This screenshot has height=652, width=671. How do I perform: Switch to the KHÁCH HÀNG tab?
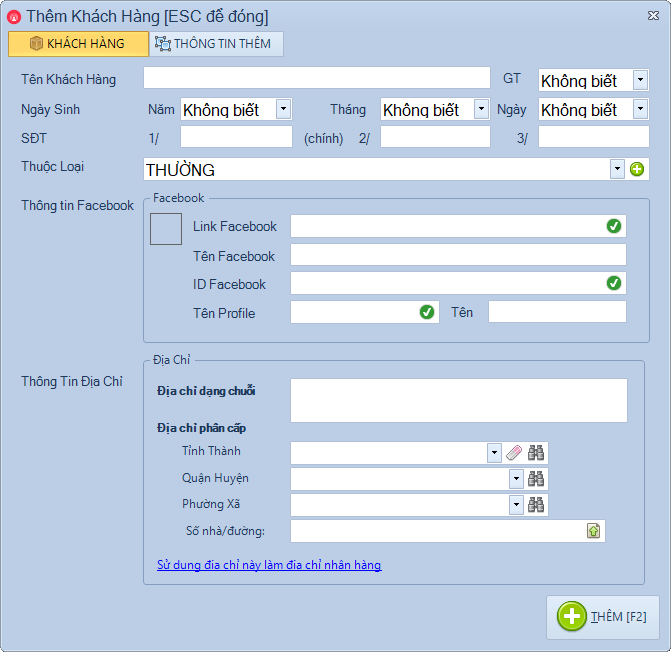click(x=78, y=44)
